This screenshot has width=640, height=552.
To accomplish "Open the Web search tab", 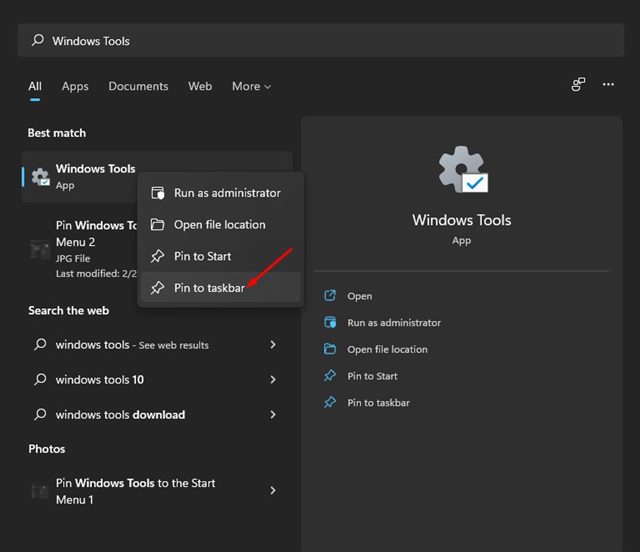I will click(200, 86).
